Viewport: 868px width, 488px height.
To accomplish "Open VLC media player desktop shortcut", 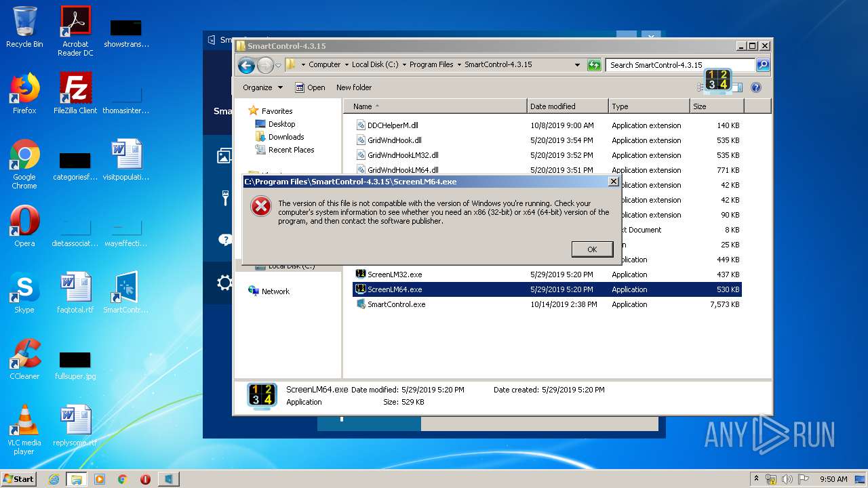I will tap(24, 430).
